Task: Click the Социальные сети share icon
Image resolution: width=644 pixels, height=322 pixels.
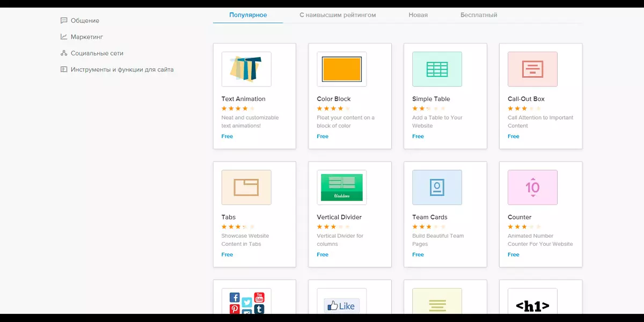Action: click(x=64, y=53)
